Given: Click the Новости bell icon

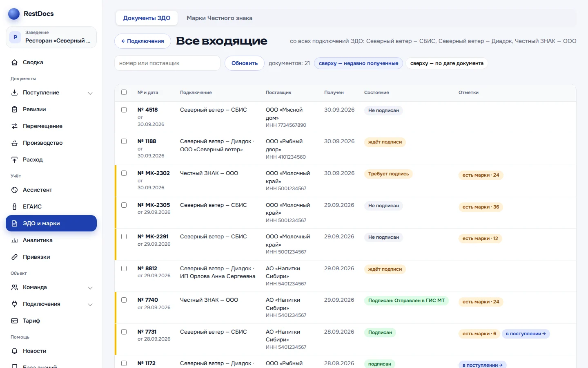Looking at the screenshot, I should (15, 351).
